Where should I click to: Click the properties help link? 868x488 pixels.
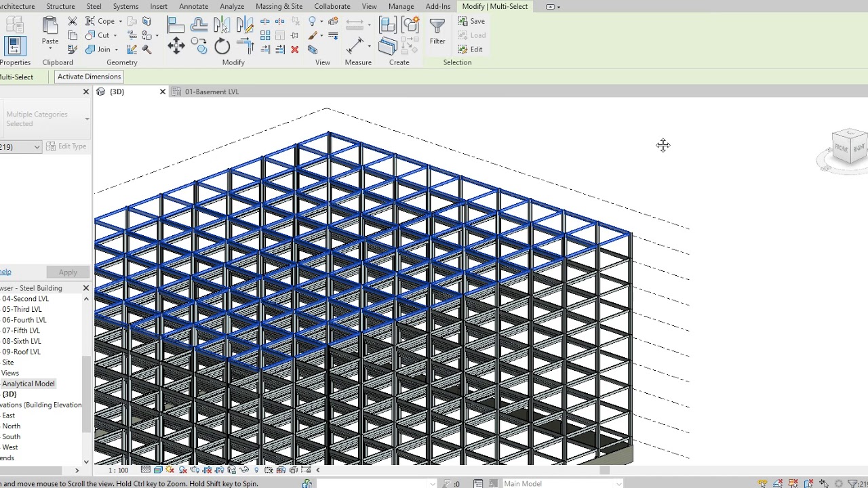[x=5, y=272]
